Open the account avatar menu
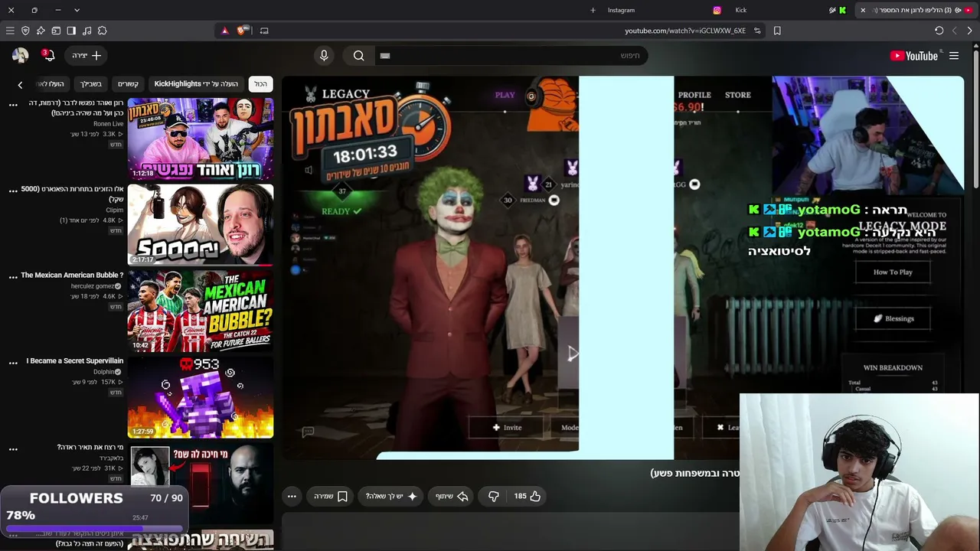Image resolution: width=980 pixels, height=551 pixels. point(20,55)
